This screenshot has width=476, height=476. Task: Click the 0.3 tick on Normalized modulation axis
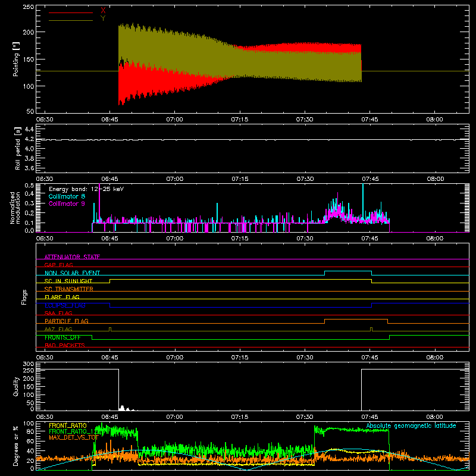tap(29, 203)
